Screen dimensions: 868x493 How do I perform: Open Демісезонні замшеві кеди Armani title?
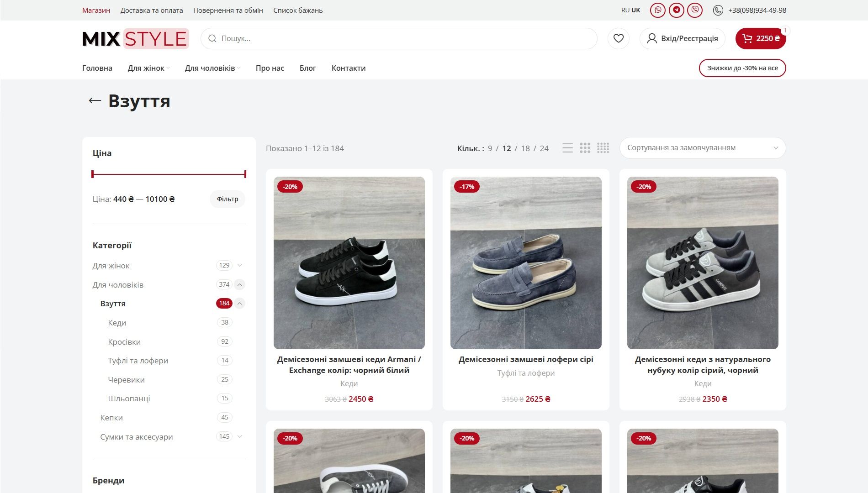click(x=349, y=365)
